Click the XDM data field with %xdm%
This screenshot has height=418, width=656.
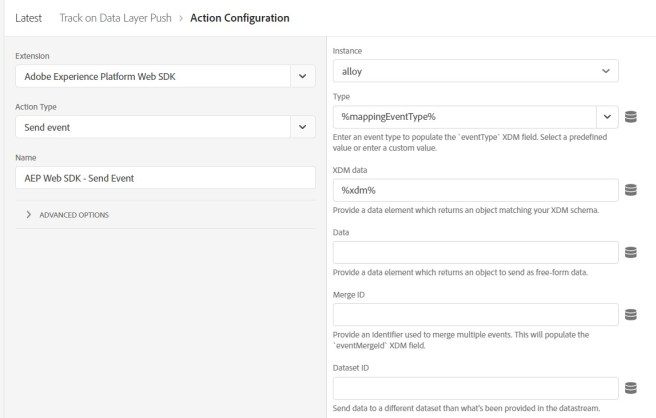474,190
